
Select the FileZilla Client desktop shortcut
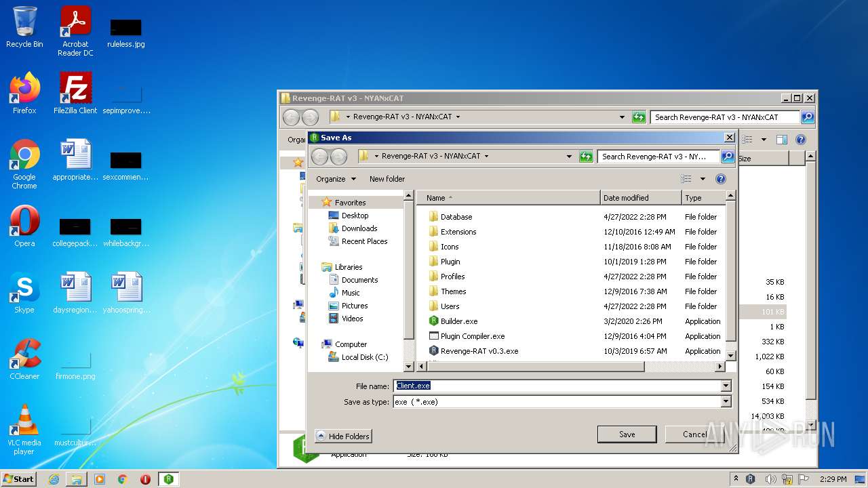(x=75, y=93)
